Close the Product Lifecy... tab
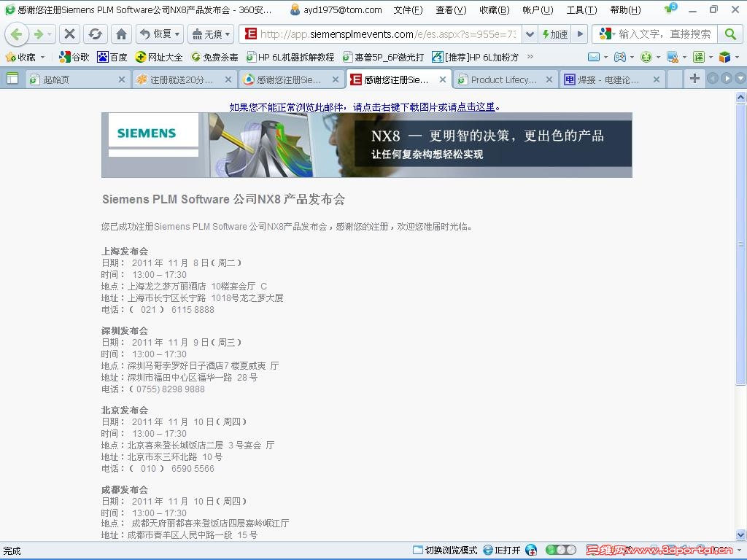The height and width of the screenshot is (560, 747). 549,79
